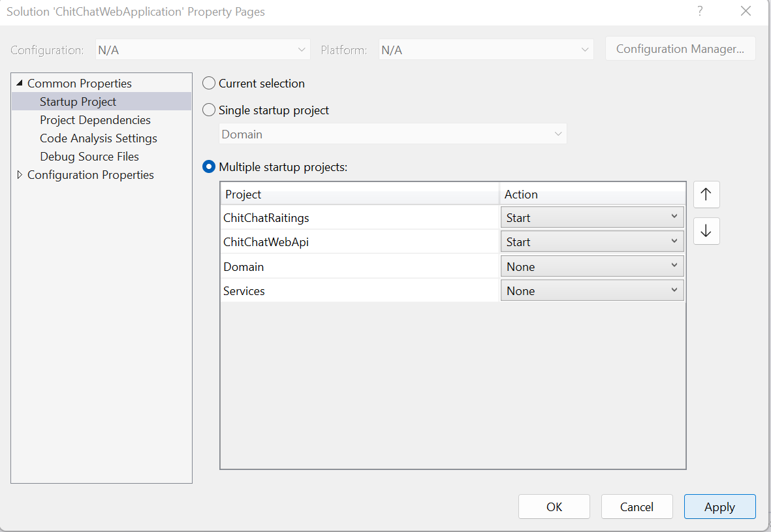Move selected project up with arrow button

point(706,195)
